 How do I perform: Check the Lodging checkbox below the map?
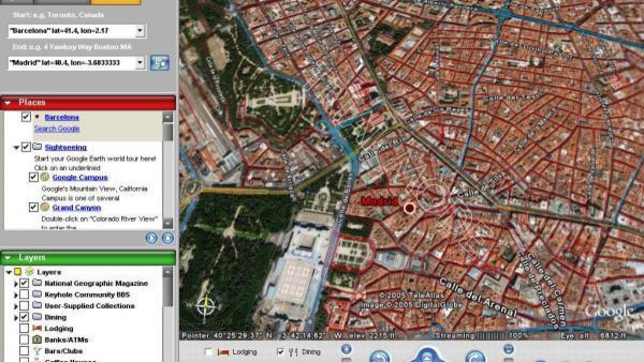coord(209,352)
